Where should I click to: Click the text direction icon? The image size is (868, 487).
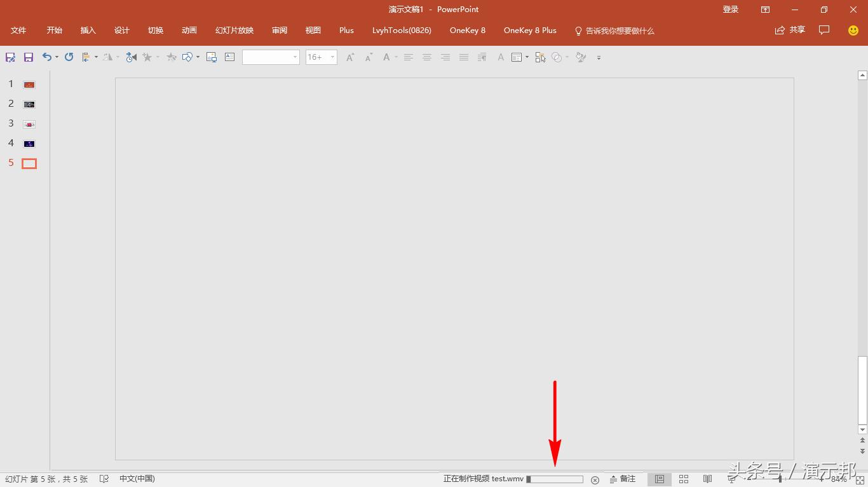(482, 57)
